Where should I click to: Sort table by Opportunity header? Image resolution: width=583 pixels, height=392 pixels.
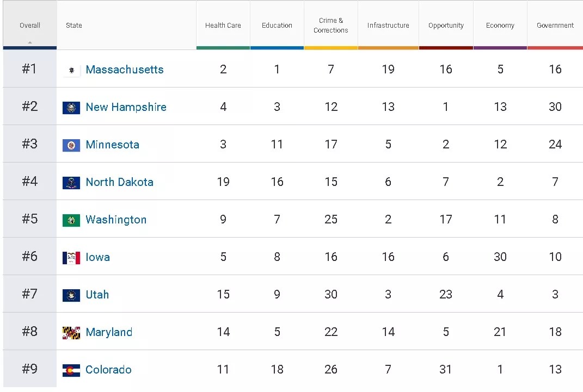(446, 26)
